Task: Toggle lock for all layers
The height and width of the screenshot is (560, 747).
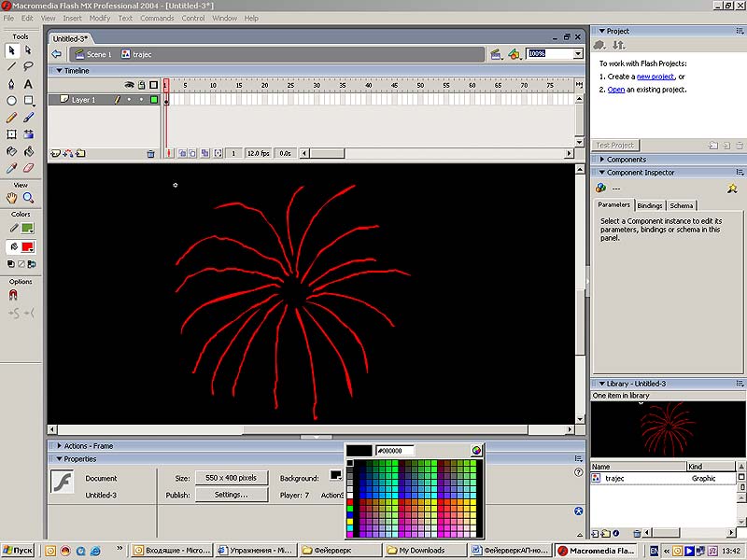Action: pos(141,85)
